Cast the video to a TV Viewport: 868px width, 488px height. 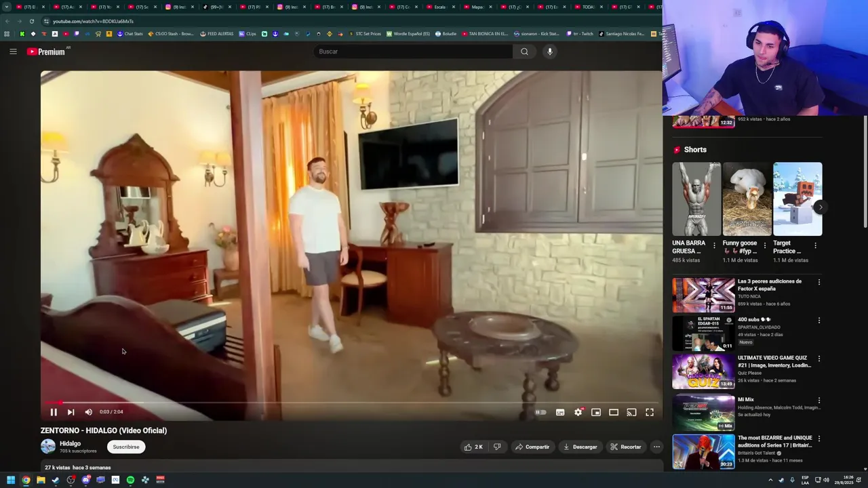coord(631,412)
